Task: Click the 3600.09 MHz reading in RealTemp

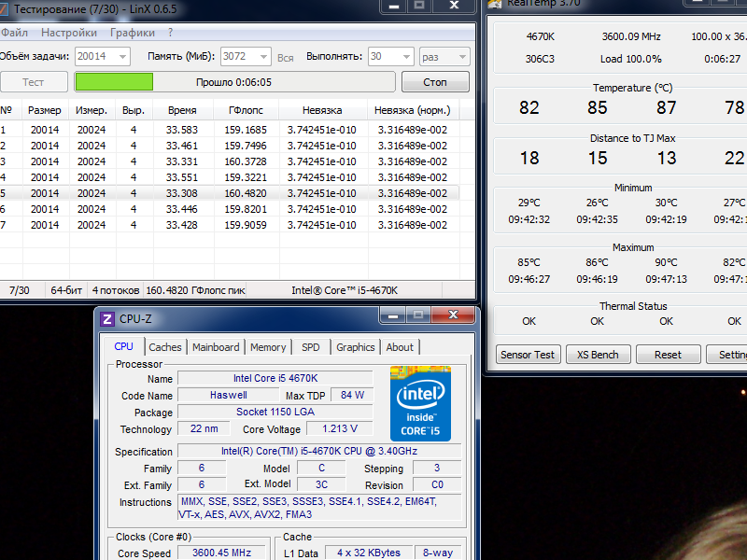Action: (631, 36)
